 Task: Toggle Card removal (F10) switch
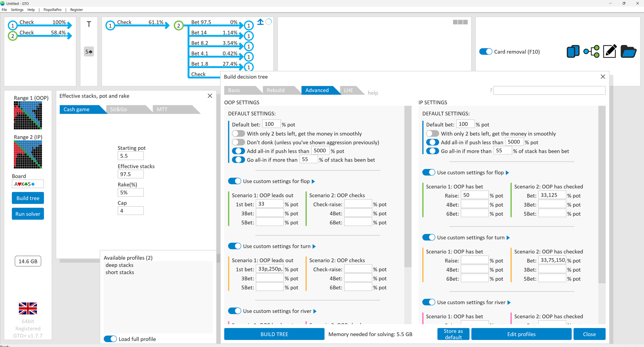[x=486, y=52]
